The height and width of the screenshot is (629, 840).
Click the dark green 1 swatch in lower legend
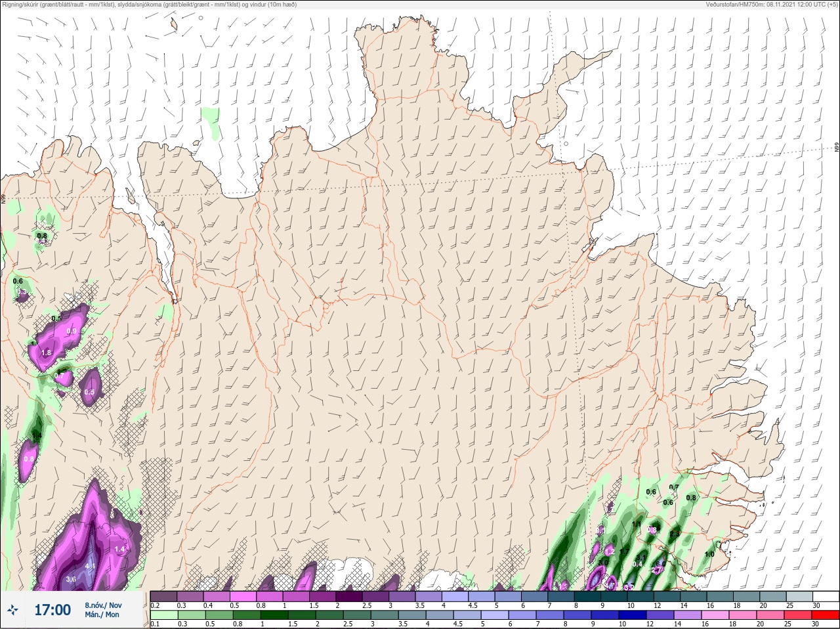click(274, 615)
